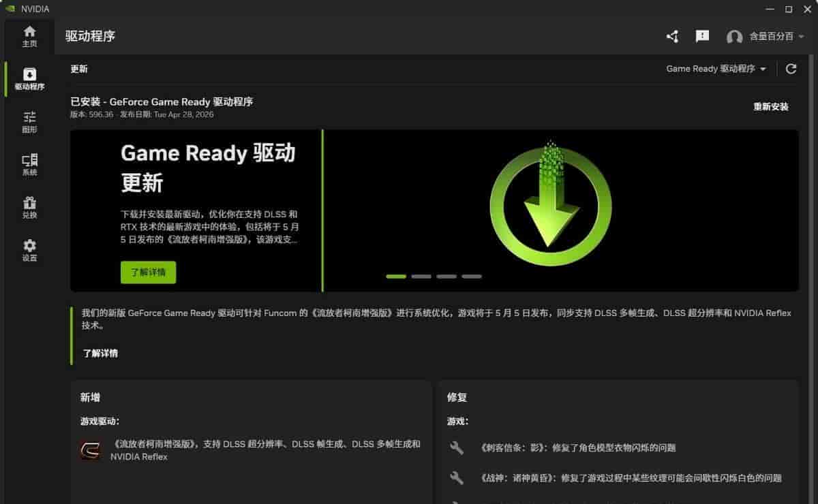Open the 了解详情 link below the description

pos(100,353)
